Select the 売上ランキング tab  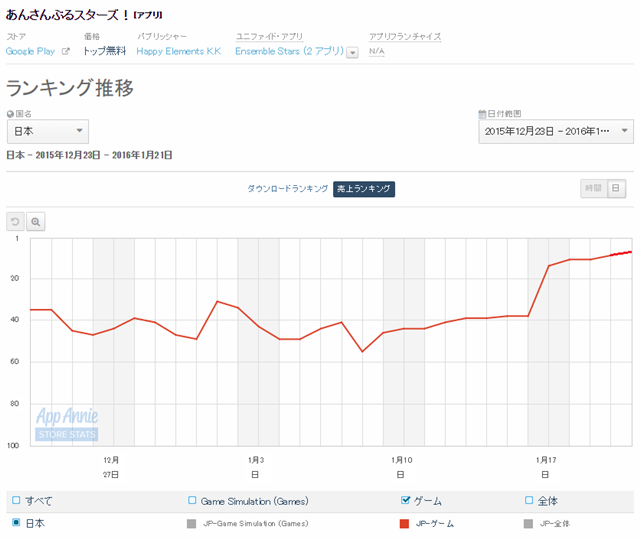click(364, 188)
